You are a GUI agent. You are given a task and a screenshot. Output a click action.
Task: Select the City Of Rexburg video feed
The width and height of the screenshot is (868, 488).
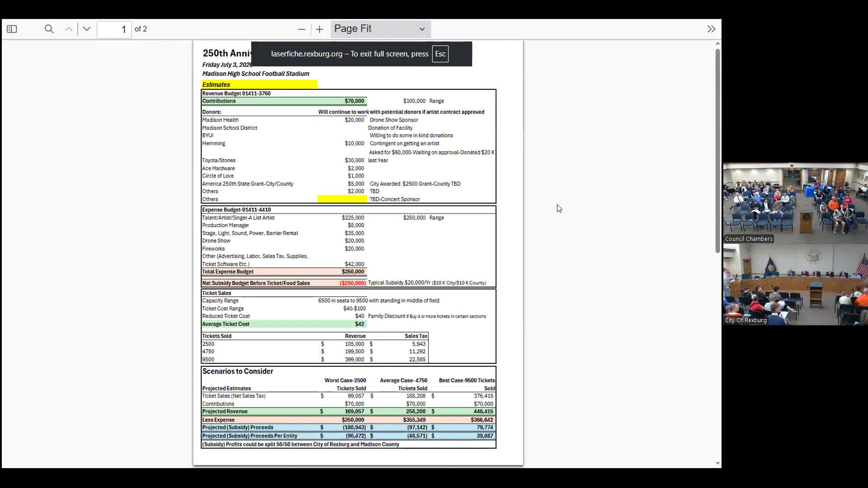point(795,285)
